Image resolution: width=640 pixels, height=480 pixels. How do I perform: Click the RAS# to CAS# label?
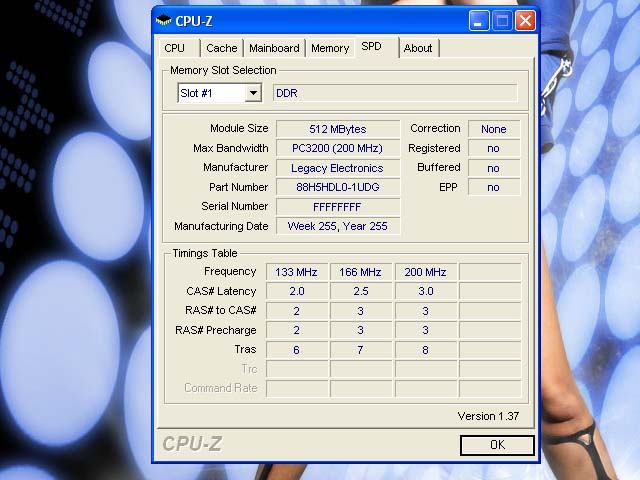pyautogui.click(x=220, y=310)
